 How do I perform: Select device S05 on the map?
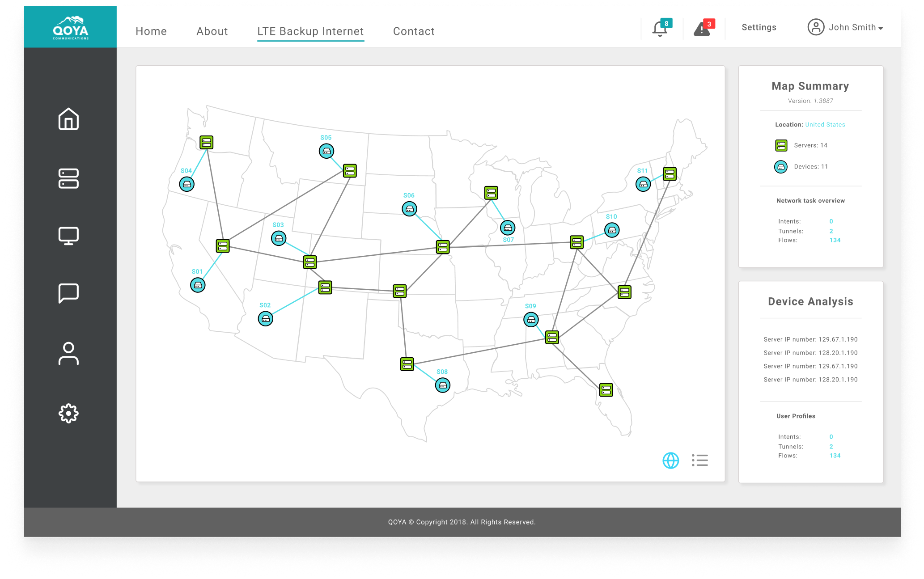(x=326, y=151)
